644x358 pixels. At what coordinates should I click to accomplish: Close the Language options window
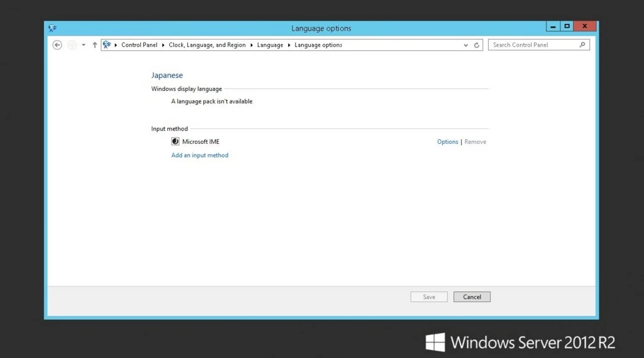click(584, 26)
